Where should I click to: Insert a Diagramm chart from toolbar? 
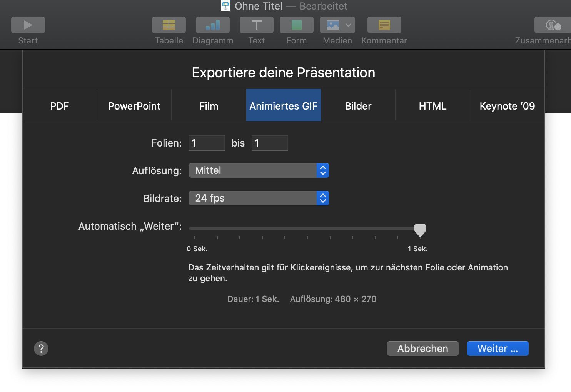(x=213, y=25)
